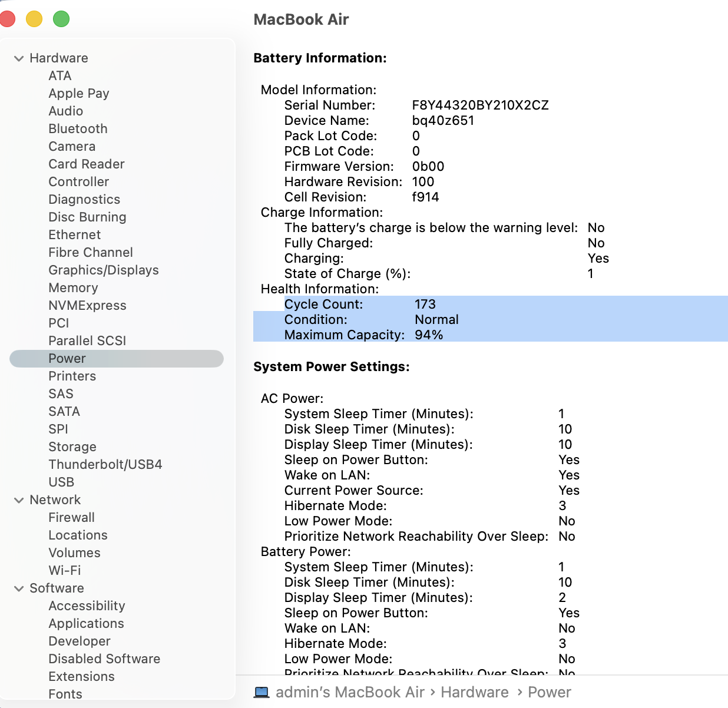Click the MacBook Air window title
Image resolution: width=728 pixels, height=708 pixels.
301,19
